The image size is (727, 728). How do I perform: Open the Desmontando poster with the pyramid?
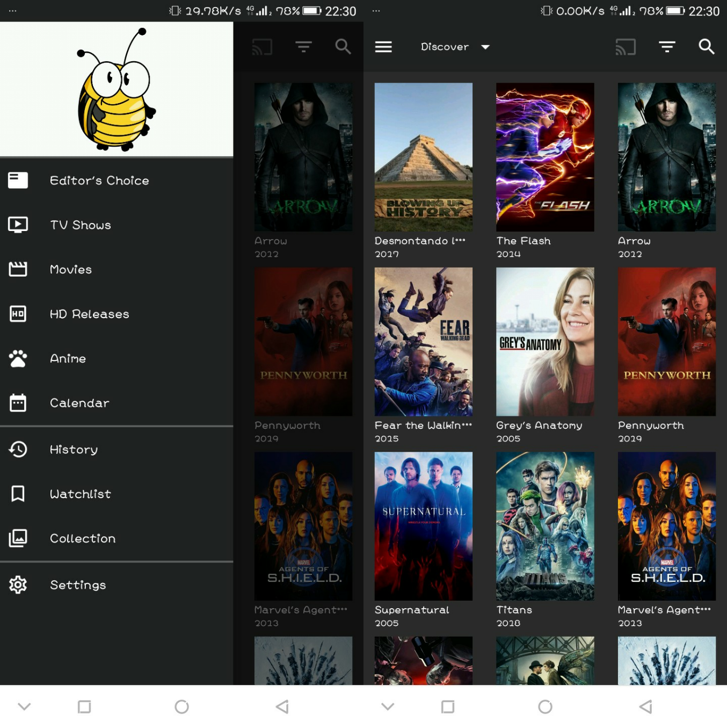424,157
